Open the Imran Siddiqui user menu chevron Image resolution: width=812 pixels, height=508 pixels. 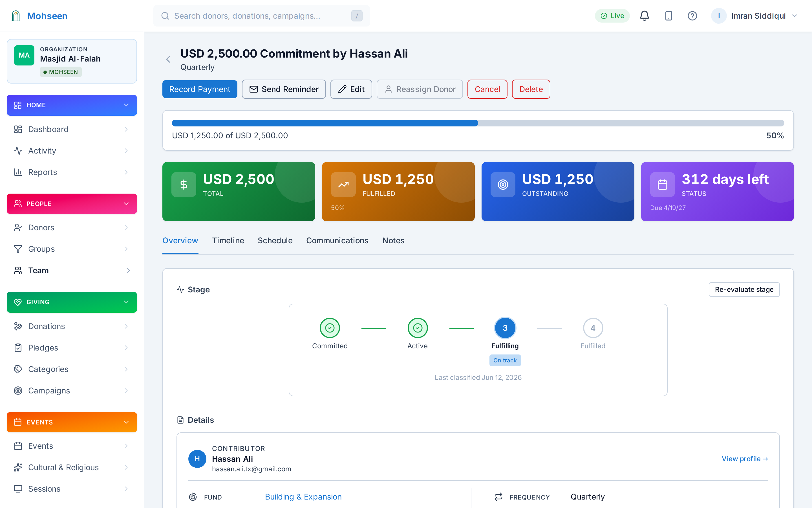pyautogui.click(x=794, y=16)
